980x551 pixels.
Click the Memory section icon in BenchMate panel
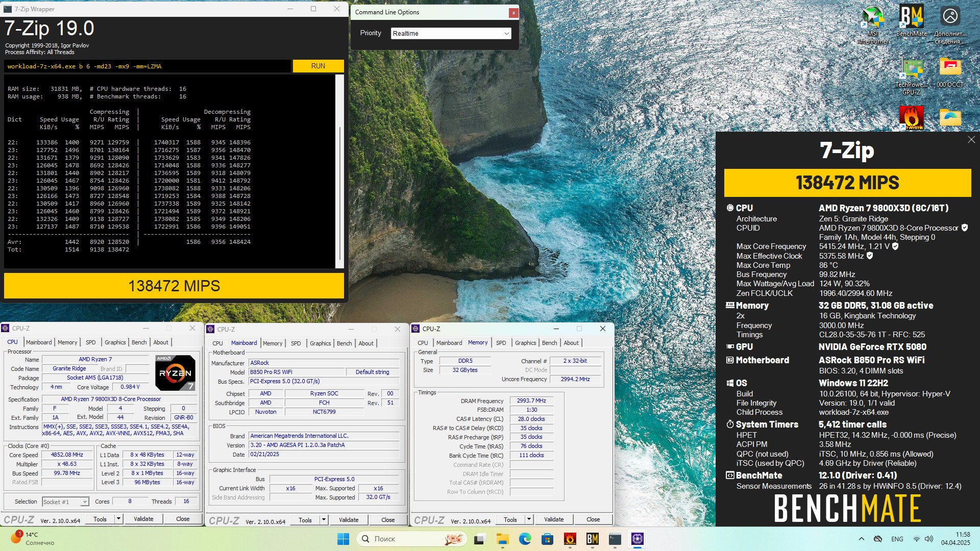(x=730, y=305)
